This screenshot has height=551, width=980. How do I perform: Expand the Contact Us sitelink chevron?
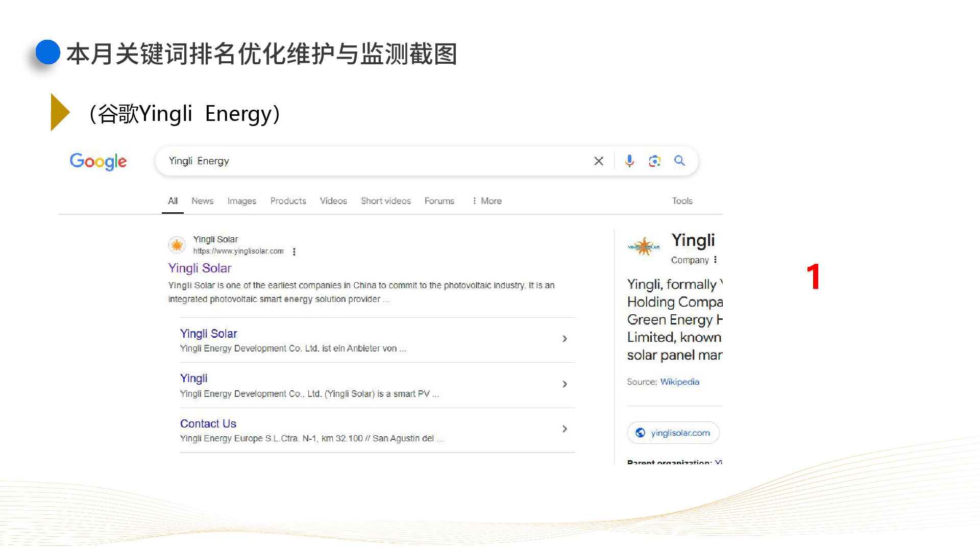(565, 429)
